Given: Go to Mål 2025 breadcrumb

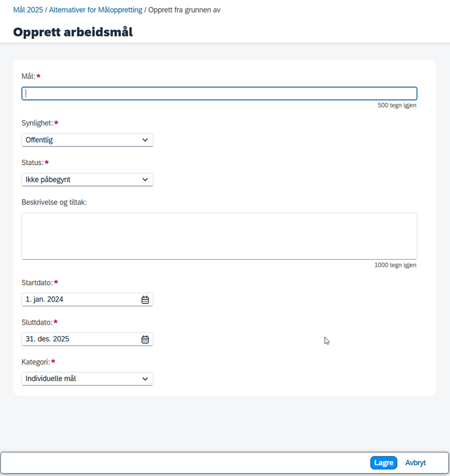Looking at the screenshot, I should tap(28, 10).
